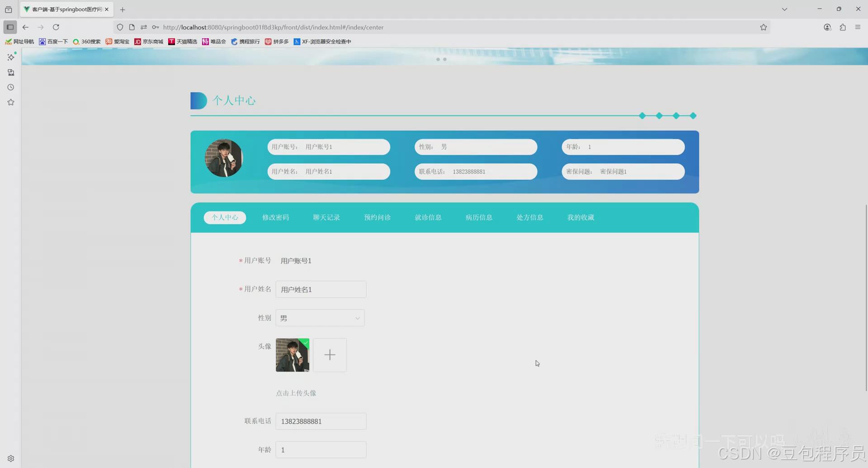Click the address bar URL
The image size is (868, 468).
[x=273, y=27]
